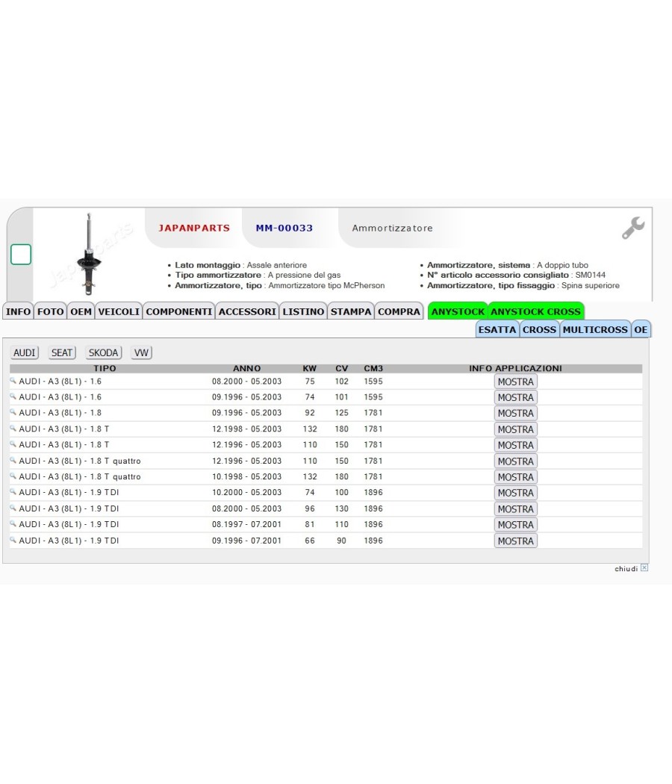
Task: Click the magnifier icon for A3 1.6 75 kW
Action: [13, 381]
